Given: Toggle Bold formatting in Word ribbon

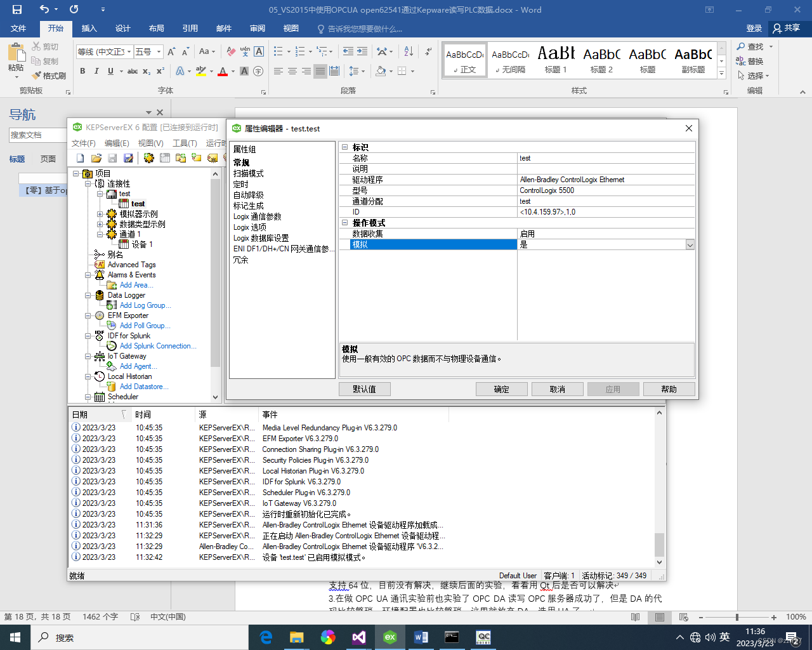Looking at the screenshot, I should [82, 71].
